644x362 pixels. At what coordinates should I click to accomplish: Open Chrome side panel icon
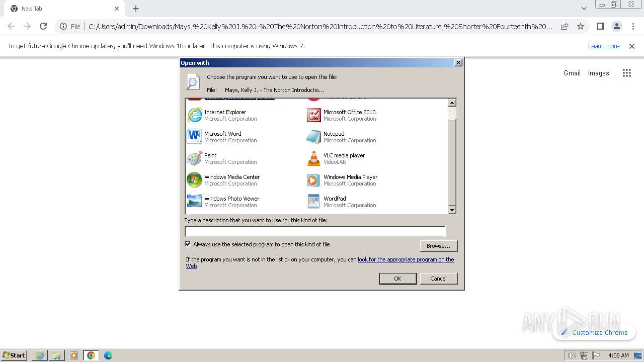600,26
